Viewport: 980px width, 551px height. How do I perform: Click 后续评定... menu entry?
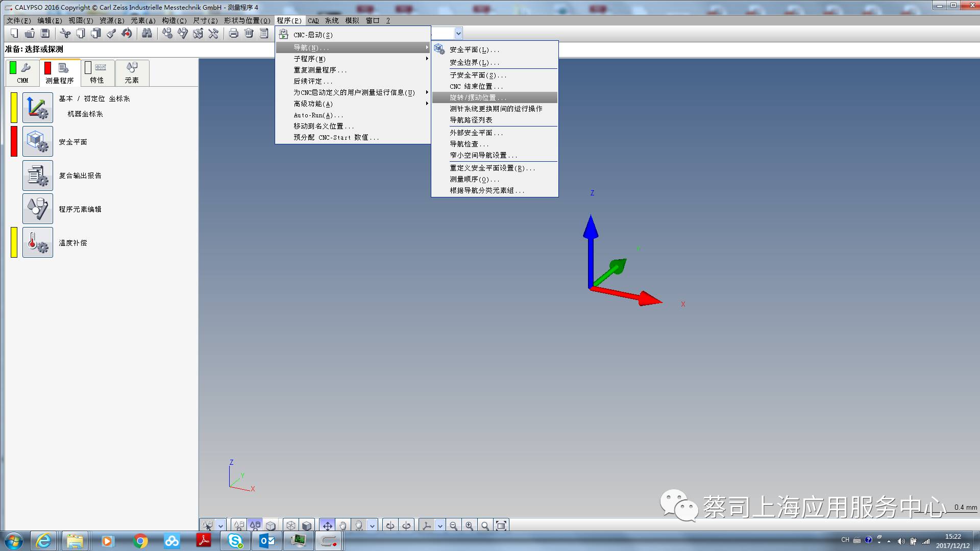coord(353,81)
